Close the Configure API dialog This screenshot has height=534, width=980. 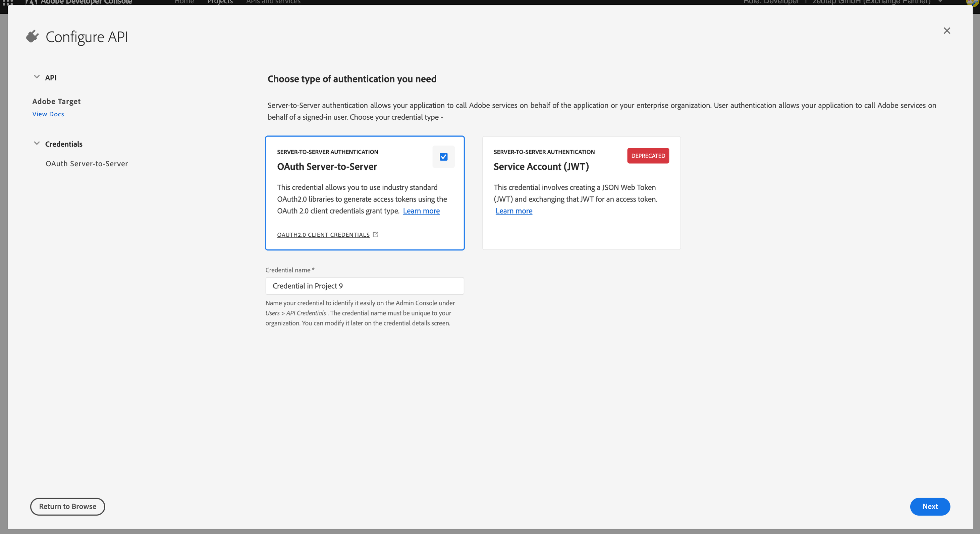click(947, 31)
